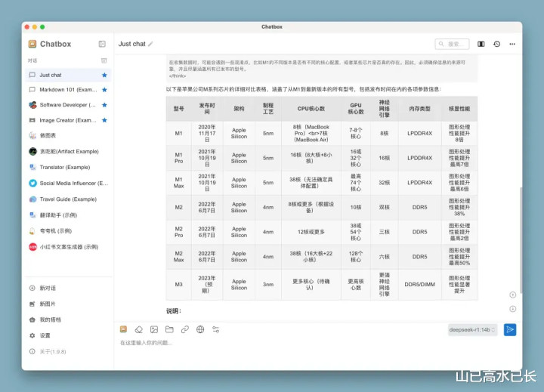544x392 pixels.
Task: Click the M3 model cell
Action: (178, 285)
